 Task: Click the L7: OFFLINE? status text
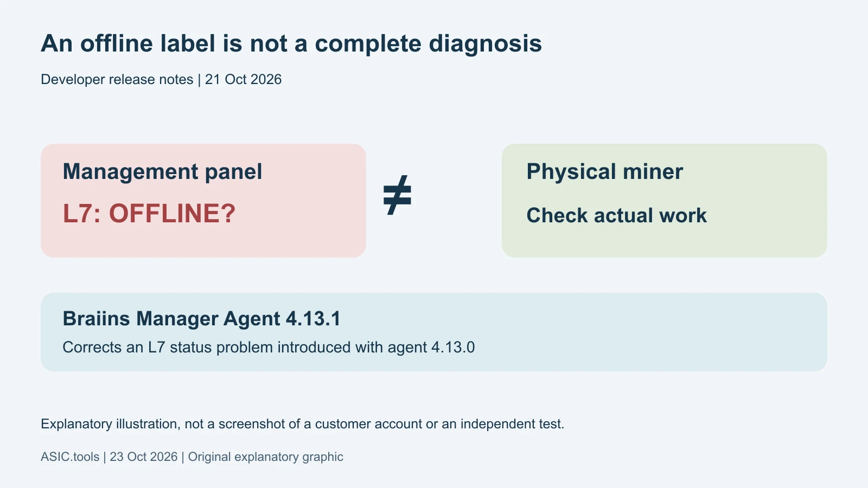tap(149, 214)
